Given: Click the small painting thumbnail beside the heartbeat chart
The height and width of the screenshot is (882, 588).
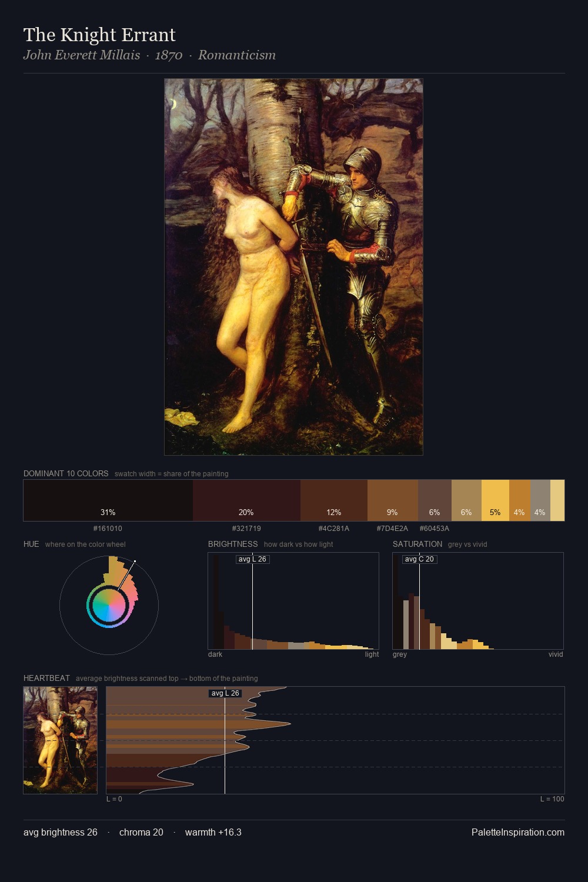Looking at the screenshot, I should coord(60,740).
